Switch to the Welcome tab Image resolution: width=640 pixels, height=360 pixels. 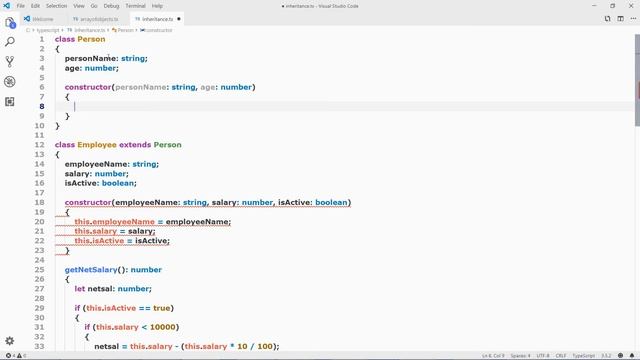[x=43, y=19]
